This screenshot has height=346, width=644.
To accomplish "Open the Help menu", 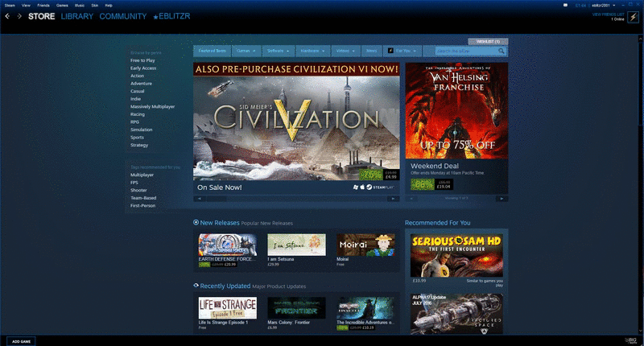I will point(109,6).
